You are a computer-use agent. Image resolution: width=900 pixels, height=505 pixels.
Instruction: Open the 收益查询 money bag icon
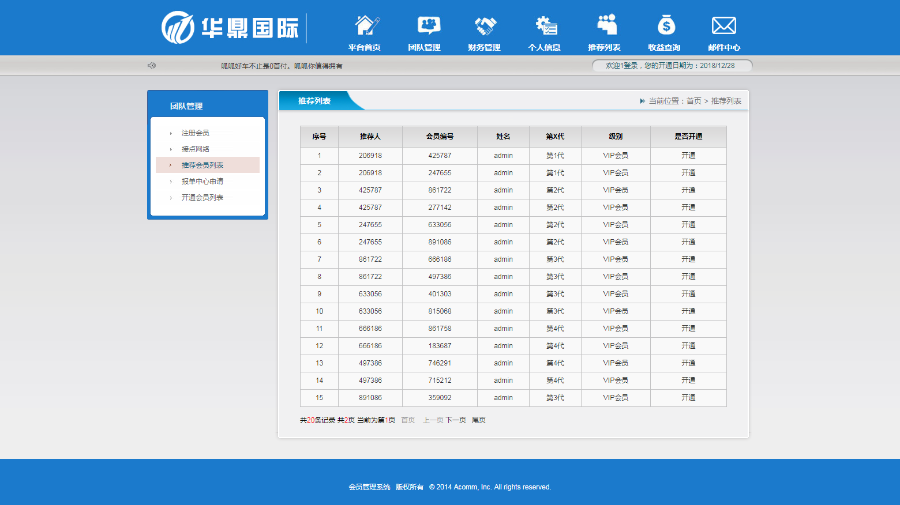(666, 26)
